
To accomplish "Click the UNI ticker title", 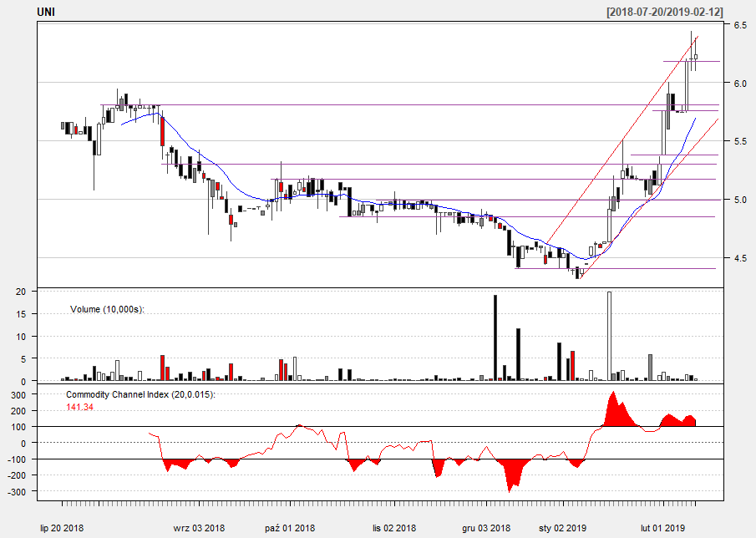I will click(46, 12).
